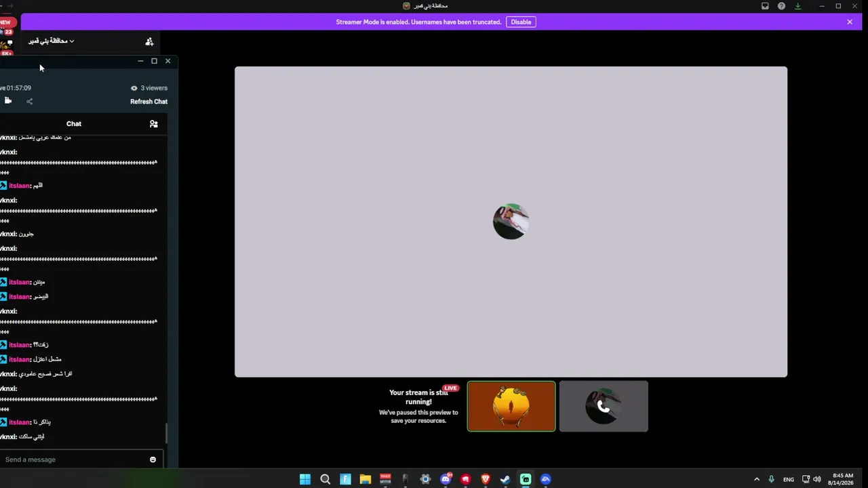Click the share icon in chat window
Image resolution: width=868 pixels, height=488 pixels.
(x=29, y=102)
